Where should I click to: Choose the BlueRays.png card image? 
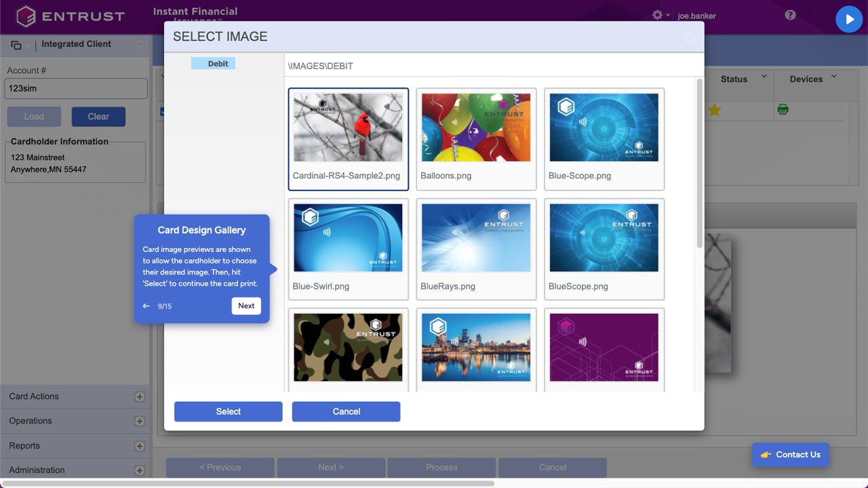pyautogui.click(x=476, y=249)
